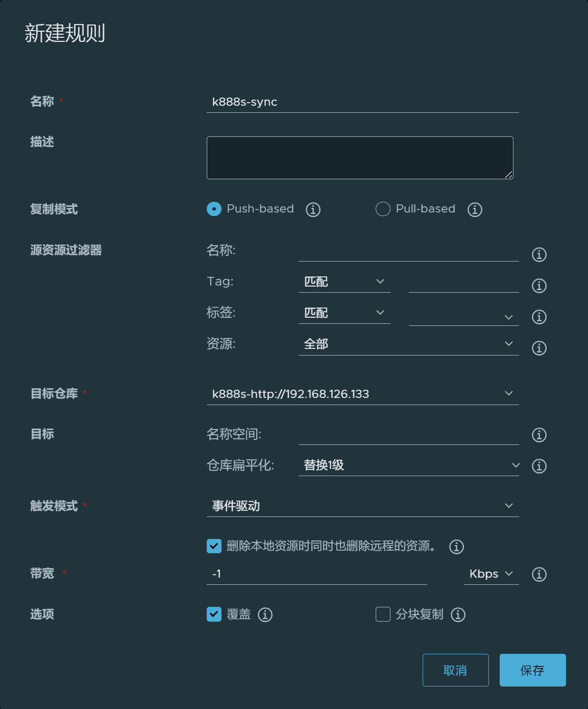Uncheck the 覆盖 checkbox

coord(214,614)
